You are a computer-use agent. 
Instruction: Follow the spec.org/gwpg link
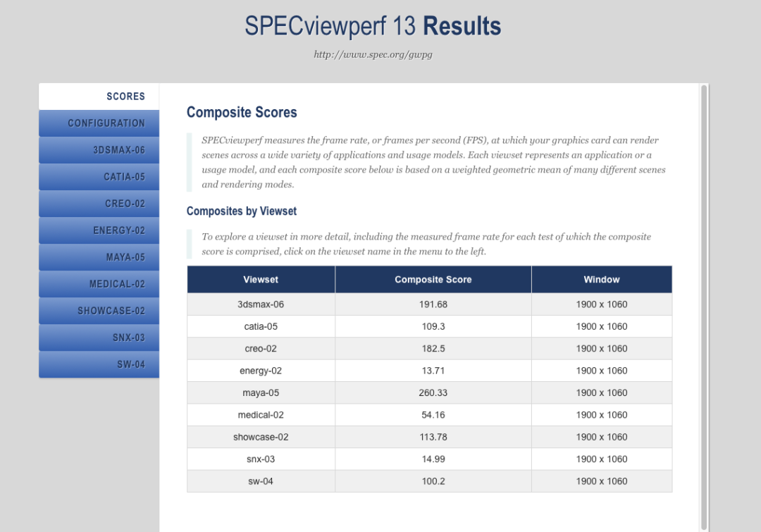coord(373,54)
